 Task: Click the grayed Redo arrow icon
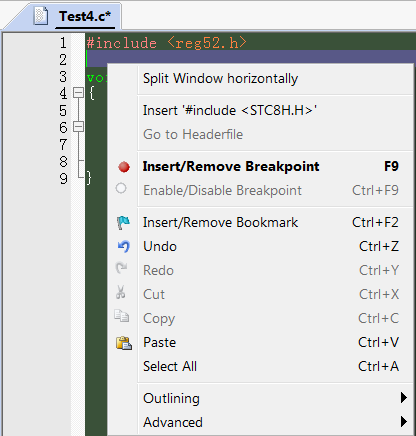point(121,268)
